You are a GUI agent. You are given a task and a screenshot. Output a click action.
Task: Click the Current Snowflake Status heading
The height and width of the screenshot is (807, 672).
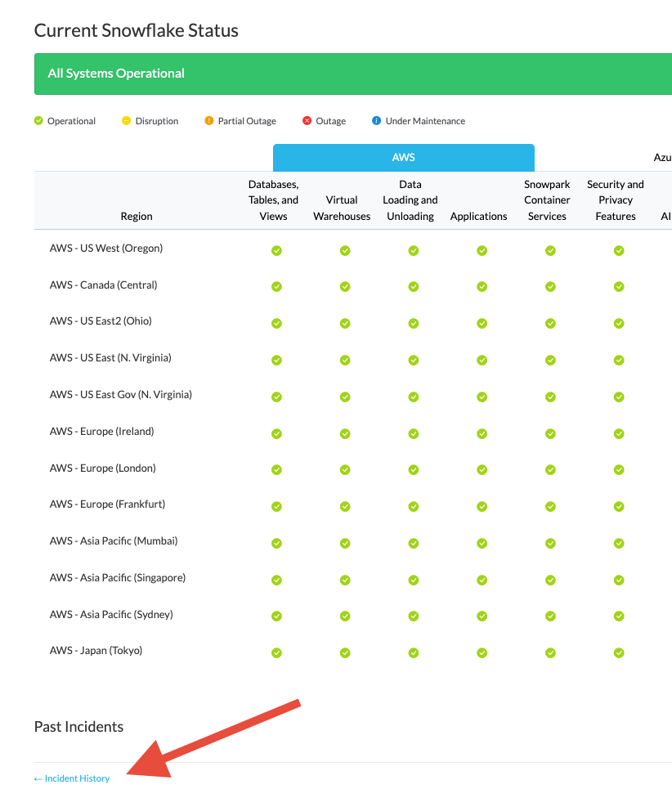(x=137, y=30)
